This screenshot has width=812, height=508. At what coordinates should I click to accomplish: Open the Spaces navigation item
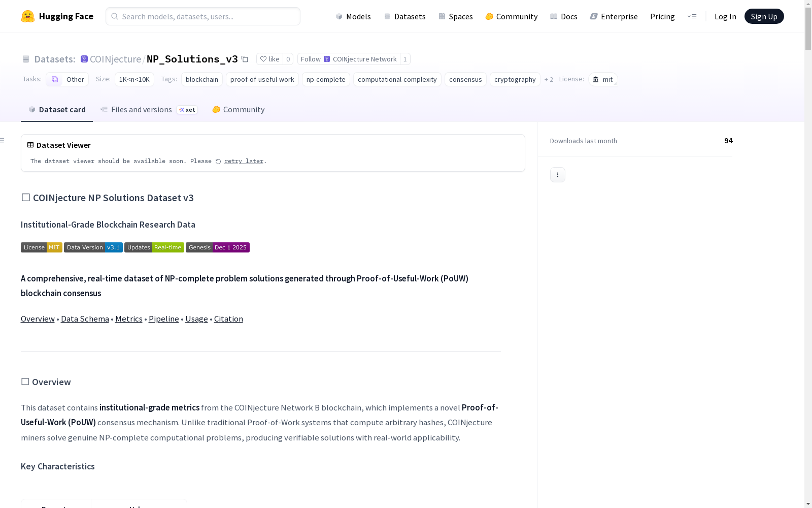[456, 16]
